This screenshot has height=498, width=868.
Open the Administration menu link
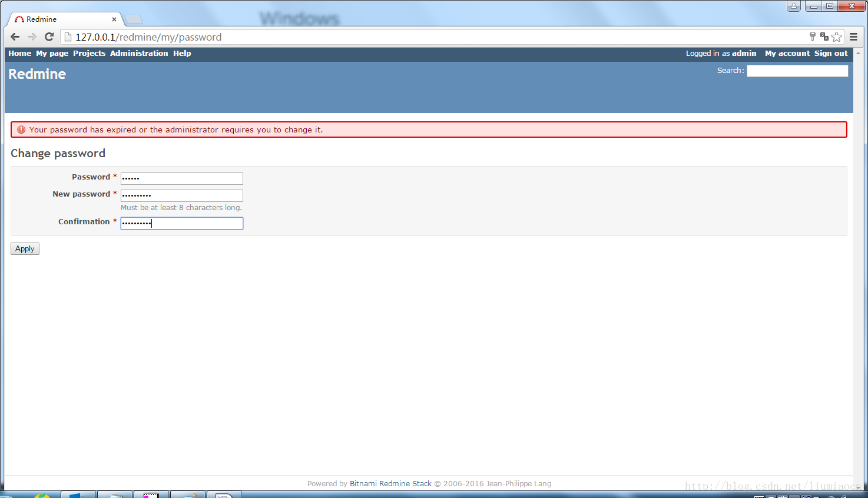(x=139, y=54)
